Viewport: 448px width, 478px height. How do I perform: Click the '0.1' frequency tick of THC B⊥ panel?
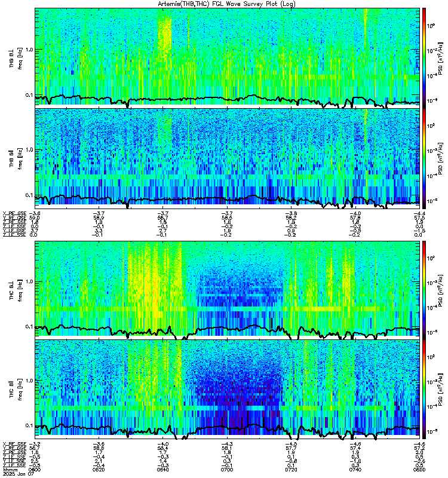coord(29,326)
